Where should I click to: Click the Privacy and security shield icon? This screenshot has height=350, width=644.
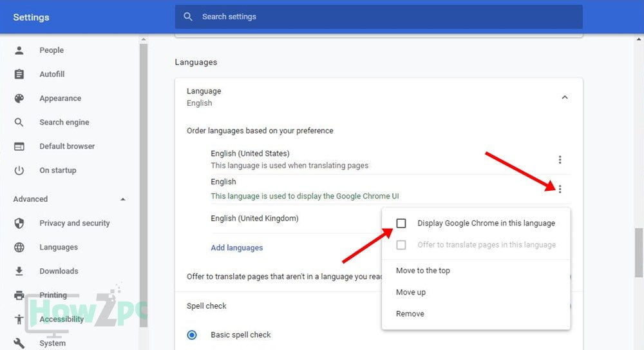tap(19, 223)
